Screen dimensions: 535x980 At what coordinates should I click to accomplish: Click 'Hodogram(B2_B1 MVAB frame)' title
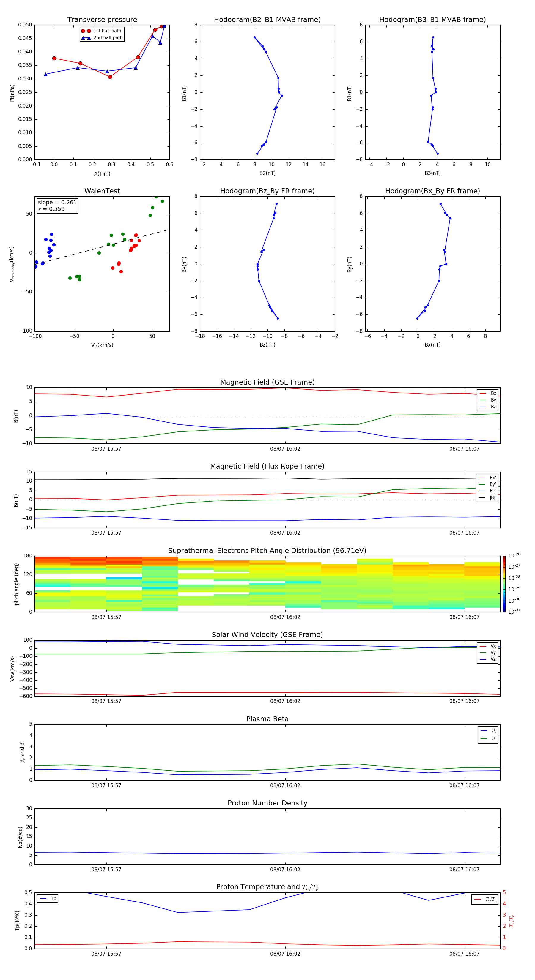pos(267,20)
